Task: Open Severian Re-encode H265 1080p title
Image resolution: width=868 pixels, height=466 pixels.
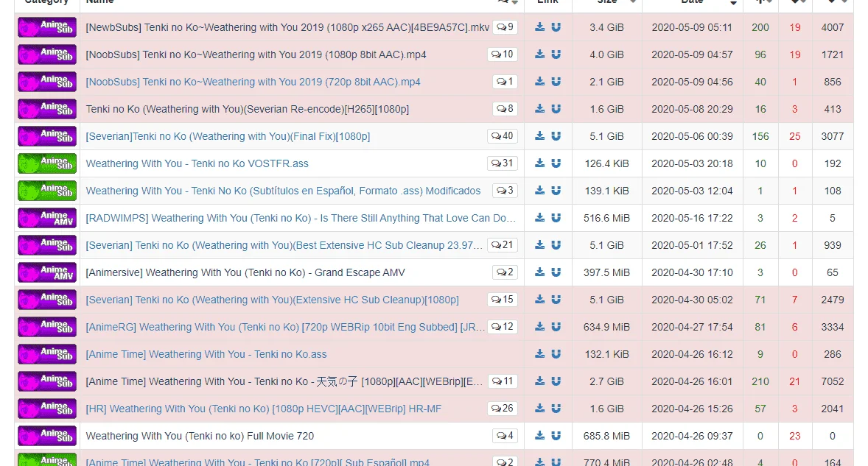Action: tap(248, 109)
